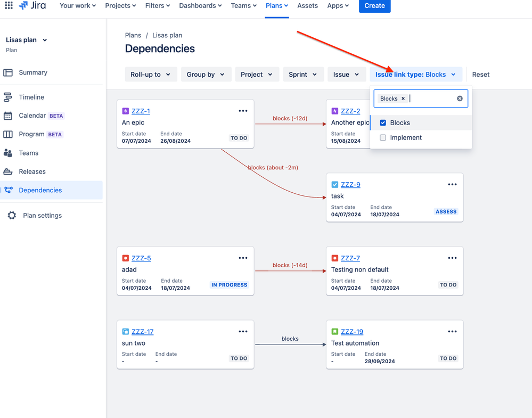Viewport: 532px width, 418px height.
Task: Click the IN PROGRESS status on ZZZ-5
Action: coord(230,285)
